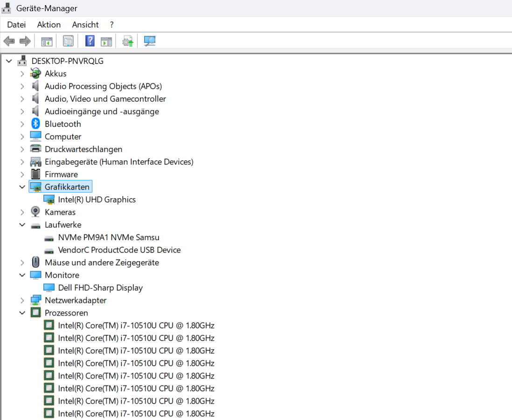Screen dimensions: 512x420
Task: Click the Device Manager title bar icon
Action: coord(6,8)
